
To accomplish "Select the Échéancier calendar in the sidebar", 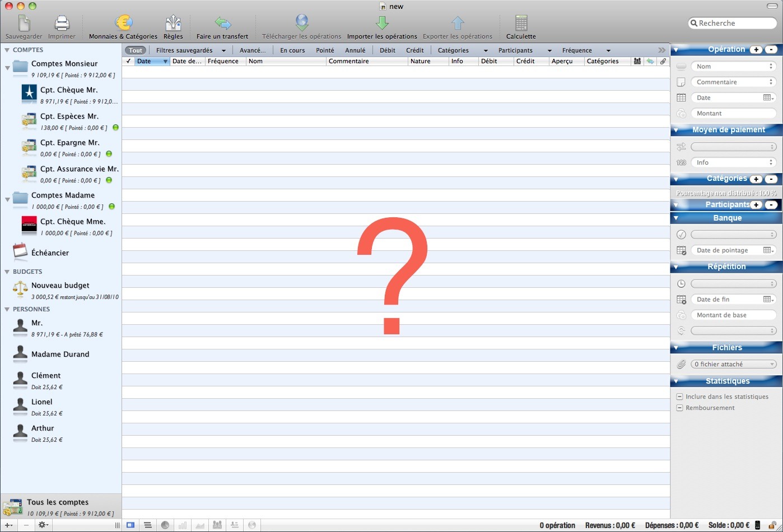I will tap(21, 253).
